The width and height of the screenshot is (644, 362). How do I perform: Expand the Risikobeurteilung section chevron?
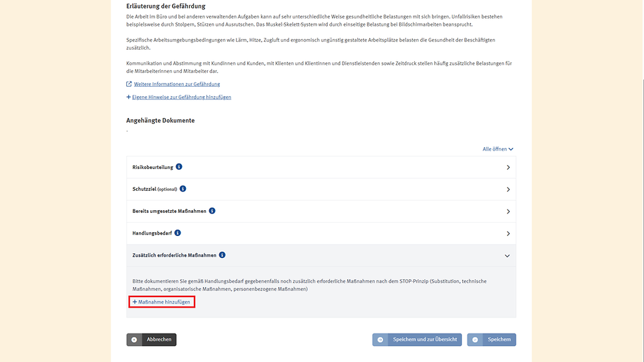click(x=508, y=168)
